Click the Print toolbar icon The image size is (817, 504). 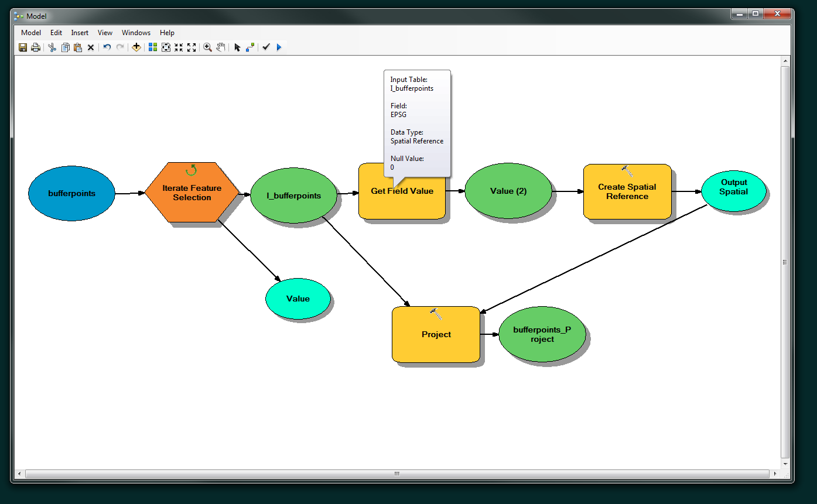pos(36,47)
